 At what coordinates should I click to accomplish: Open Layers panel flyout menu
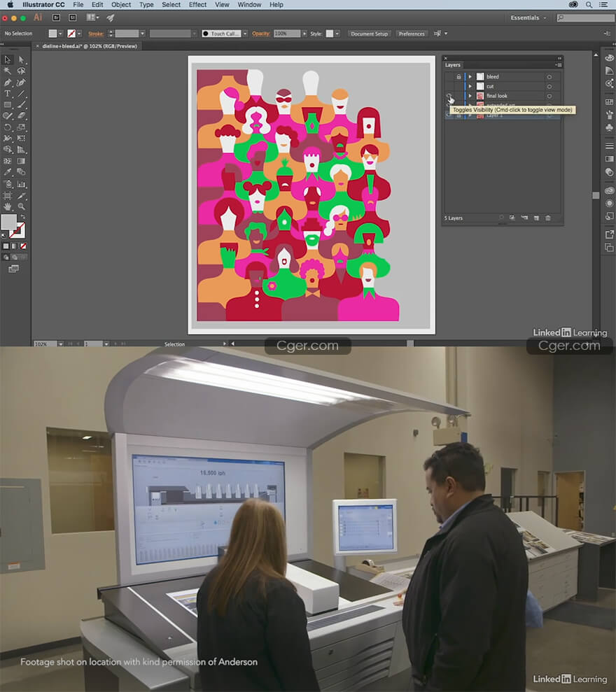(x=559, y=65)
